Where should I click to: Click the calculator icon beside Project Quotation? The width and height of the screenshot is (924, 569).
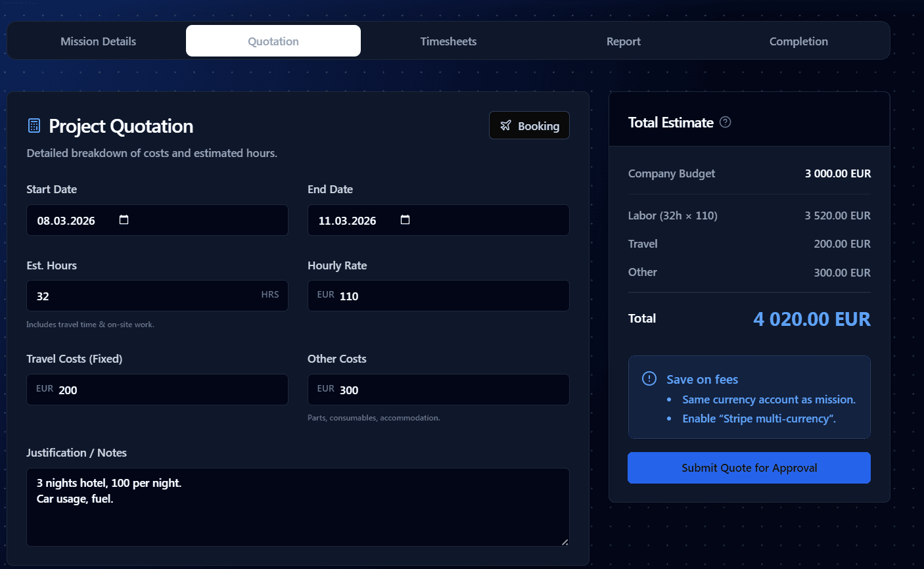click(34, 125)
